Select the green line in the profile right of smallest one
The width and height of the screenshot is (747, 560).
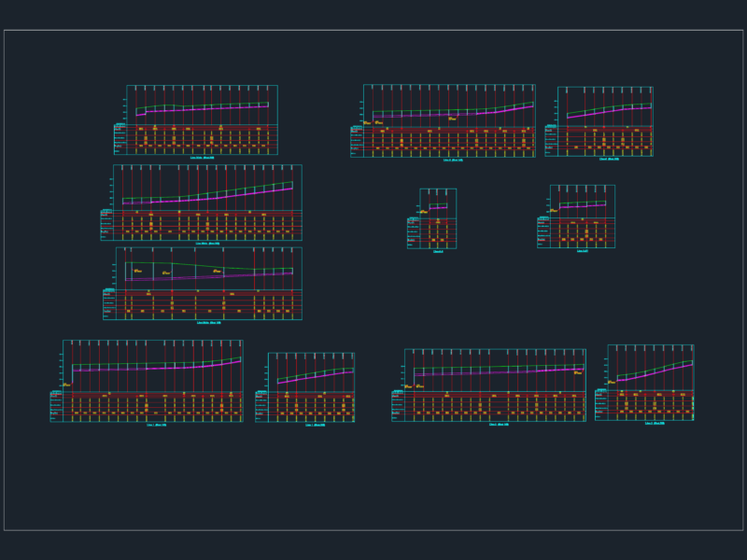pos(582,203)
